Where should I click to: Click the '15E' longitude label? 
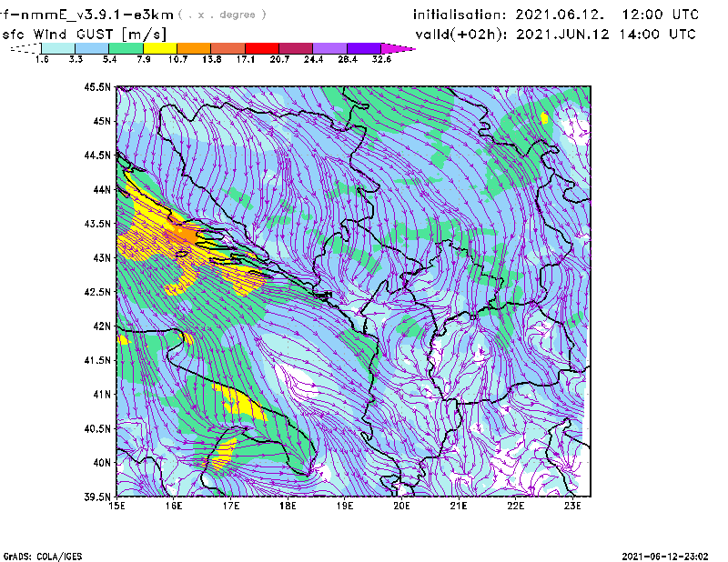(116, 506)
